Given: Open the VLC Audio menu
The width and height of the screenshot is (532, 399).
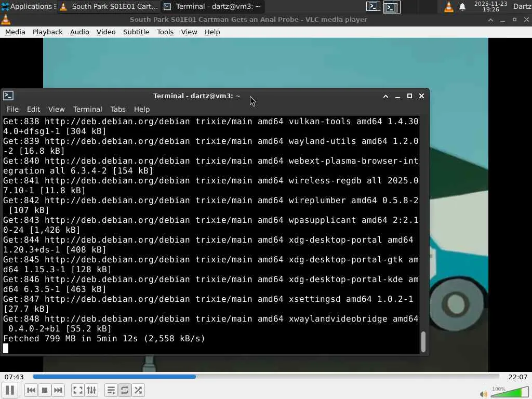Looking at the screenshot, I should point(79,32).
